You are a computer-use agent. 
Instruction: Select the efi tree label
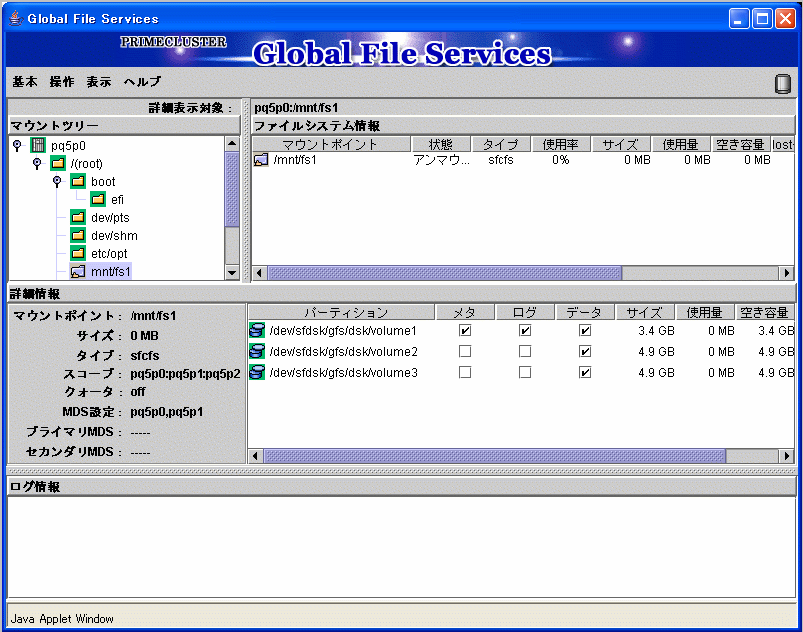pos(117,200)
